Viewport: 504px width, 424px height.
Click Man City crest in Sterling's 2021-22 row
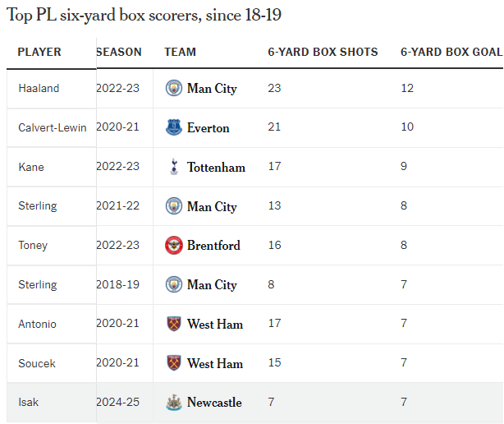pyautogui.click(x=173, y=206)
